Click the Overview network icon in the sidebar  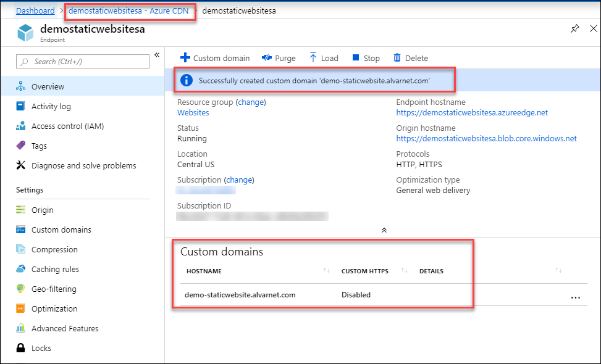point(21,86)
